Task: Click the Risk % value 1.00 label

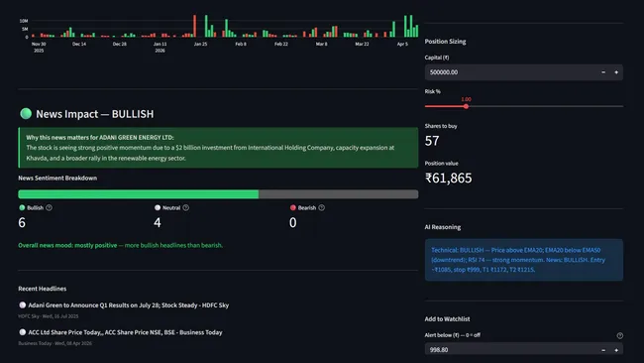Action: point(467,99)
